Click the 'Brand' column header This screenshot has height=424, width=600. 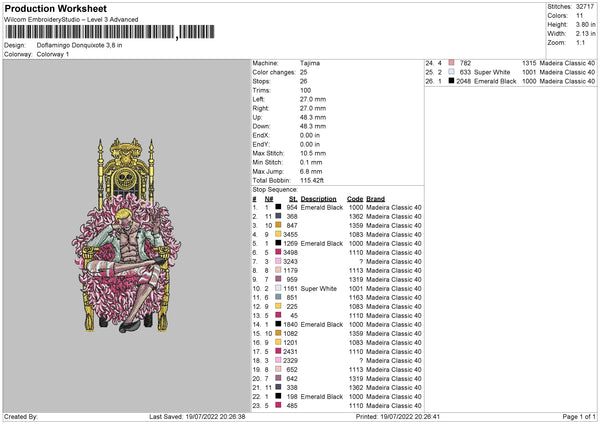click(x=375, y=199)
